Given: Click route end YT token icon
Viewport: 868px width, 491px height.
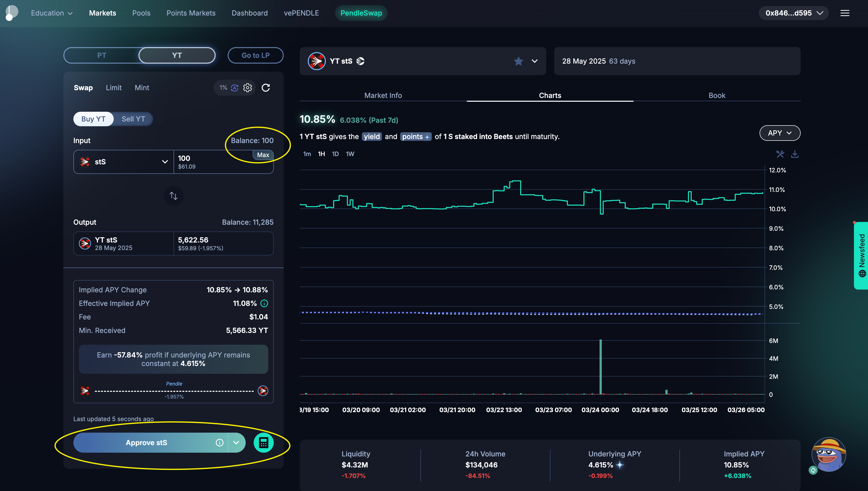Looking at the screenshot, I should [263, 391].
